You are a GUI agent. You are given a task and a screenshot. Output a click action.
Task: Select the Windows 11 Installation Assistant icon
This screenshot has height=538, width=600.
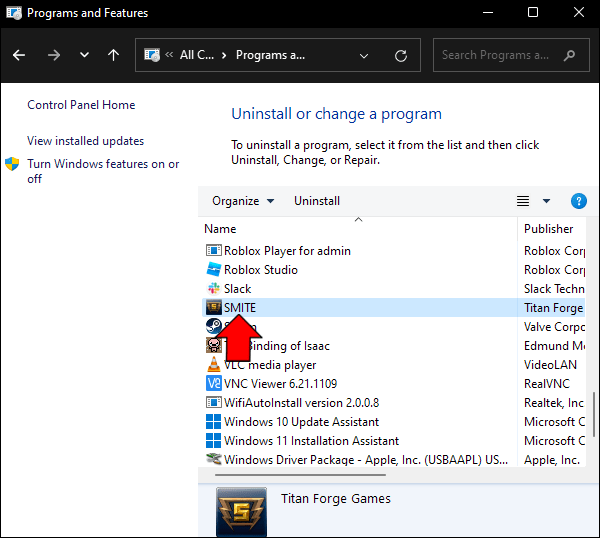(x=214, y=440)
